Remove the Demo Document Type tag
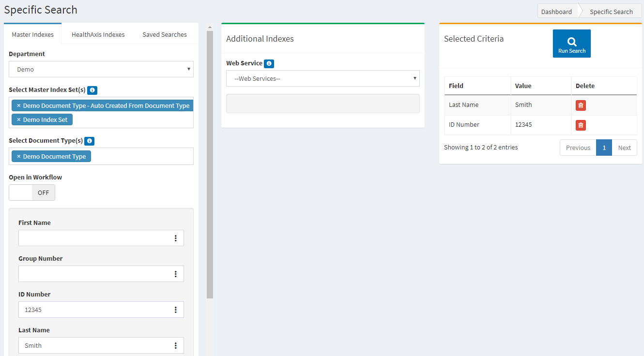This screenshot has width=644, height=356. [x=19, y=156]
